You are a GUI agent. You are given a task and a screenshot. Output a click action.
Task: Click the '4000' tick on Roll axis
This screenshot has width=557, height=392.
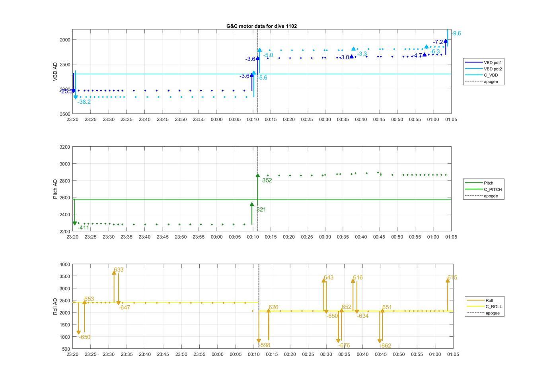pos(64,264)
